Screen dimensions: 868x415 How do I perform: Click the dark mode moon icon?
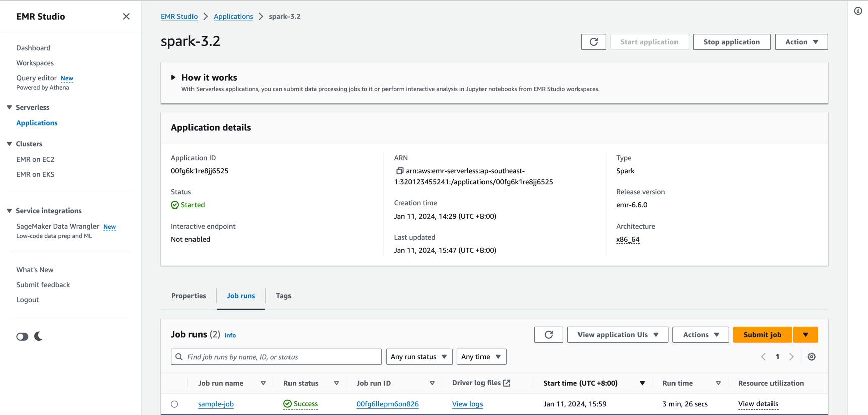[38, 336]
